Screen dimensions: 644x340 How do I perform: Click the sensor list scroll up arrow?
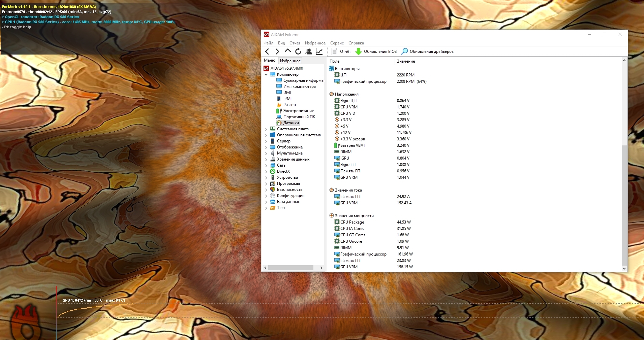pos(624,61)
